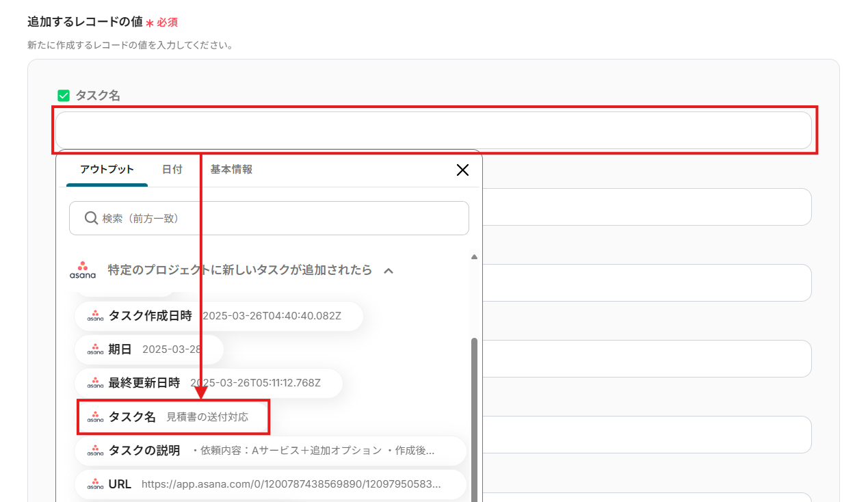This screenshot has height=502, width=868.
Task: Click Asana icon on URL chip
Action: click(95, 484)
